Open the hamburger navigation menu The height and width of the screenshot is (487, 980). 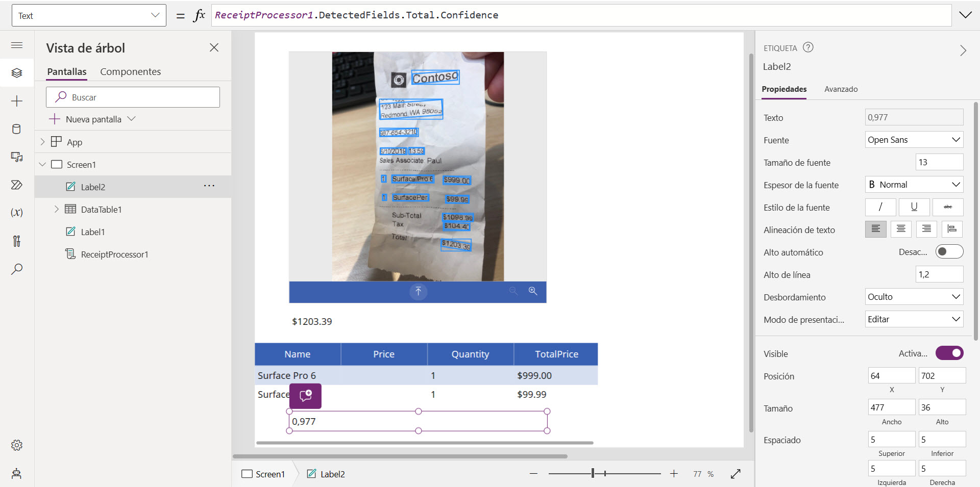[x=17, y=45]
